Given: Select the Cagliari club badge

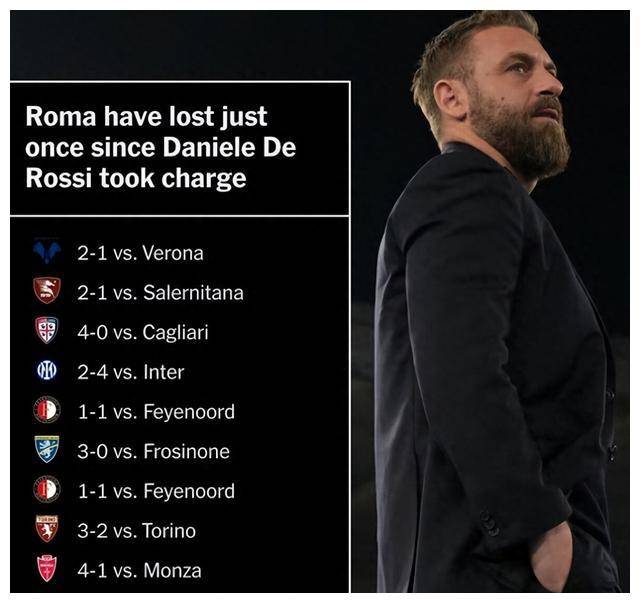Looking at the screenshot, I should [x=47, y=330].
